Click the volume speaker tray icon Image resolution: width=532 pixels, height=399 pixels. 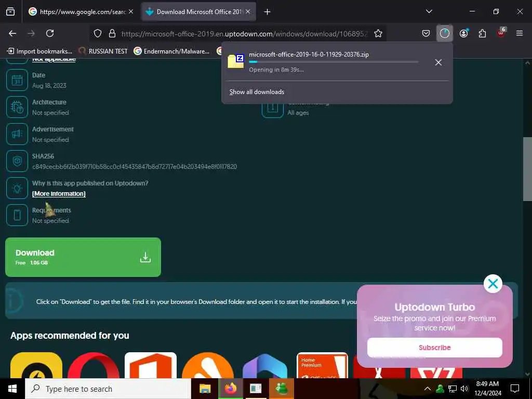click(464, 389)
